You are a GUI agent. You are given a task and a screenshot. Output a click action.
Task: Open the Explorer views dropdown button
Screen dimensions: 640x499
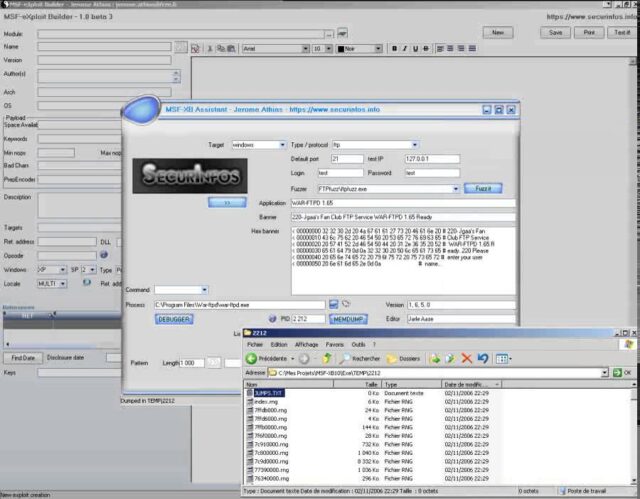503,359
